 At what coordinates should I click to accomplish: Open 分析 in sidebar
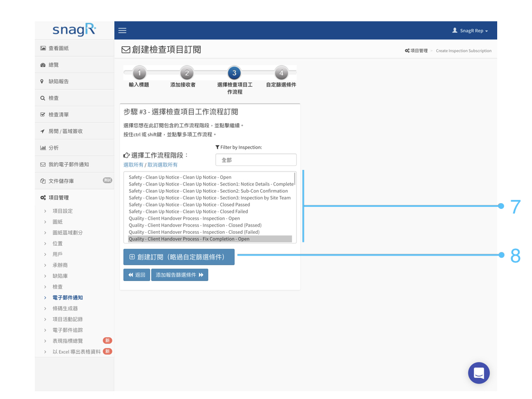tap(74, 148)
